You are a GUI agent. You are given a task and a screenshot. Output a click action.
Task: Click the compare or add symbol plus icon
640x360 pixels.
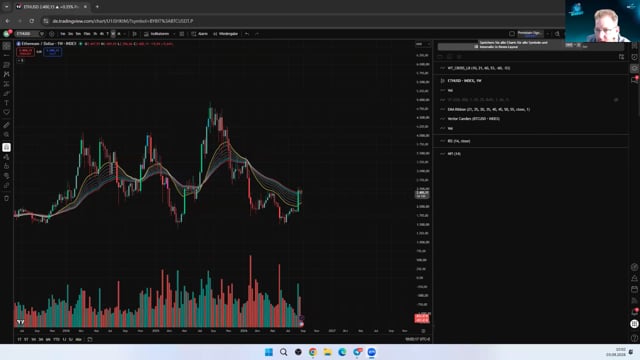pos(52,34)
